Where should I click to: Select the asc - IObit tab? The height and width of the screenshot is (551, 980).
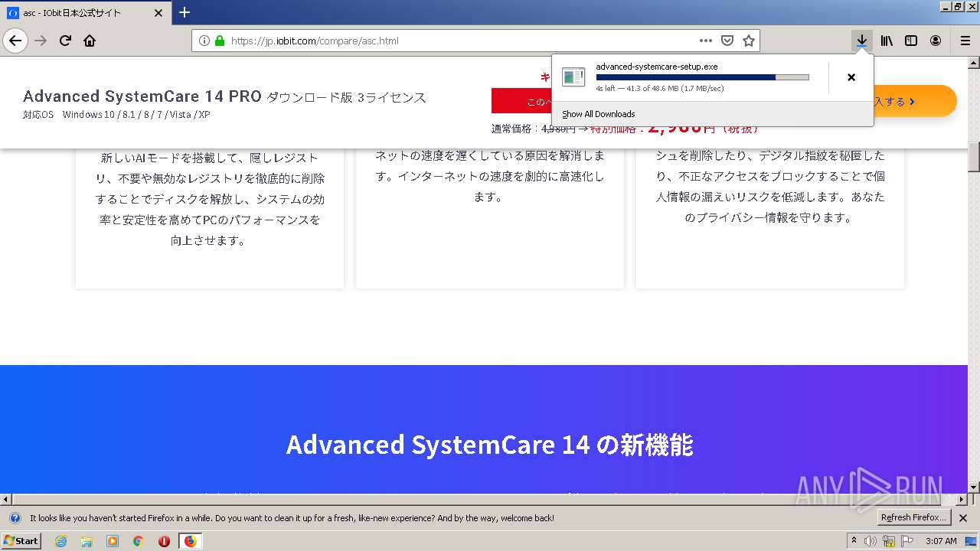(x=85, y=13)
